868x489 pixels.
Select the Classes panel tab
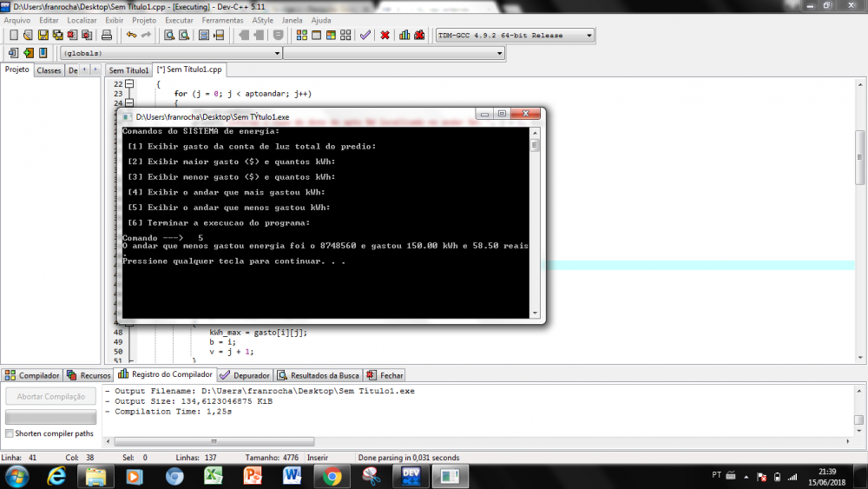pos(49,70)
